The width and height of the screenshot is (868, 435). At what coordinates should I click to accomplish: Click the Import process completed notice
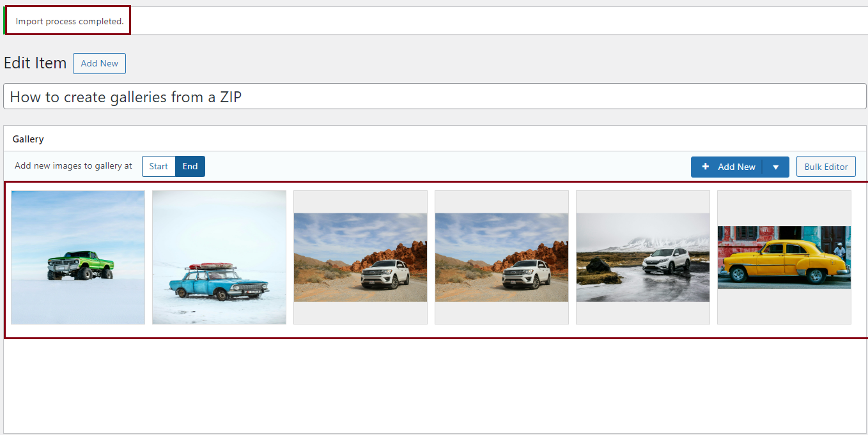coord(70,21)
